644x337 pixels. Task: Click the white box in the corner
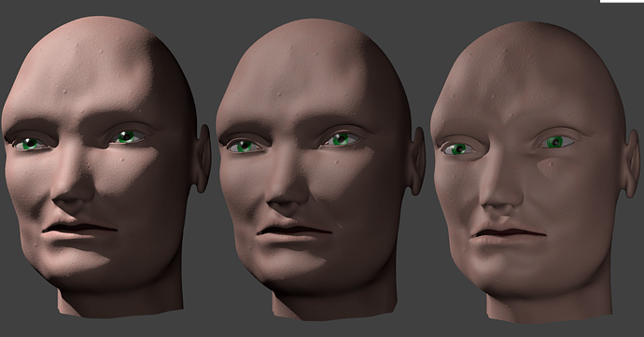[x=622, y=1]
